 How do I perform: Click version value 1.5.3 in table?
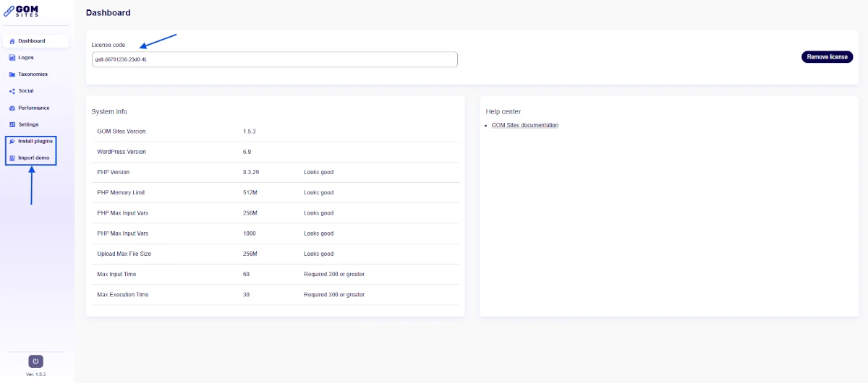click(250, 132)
